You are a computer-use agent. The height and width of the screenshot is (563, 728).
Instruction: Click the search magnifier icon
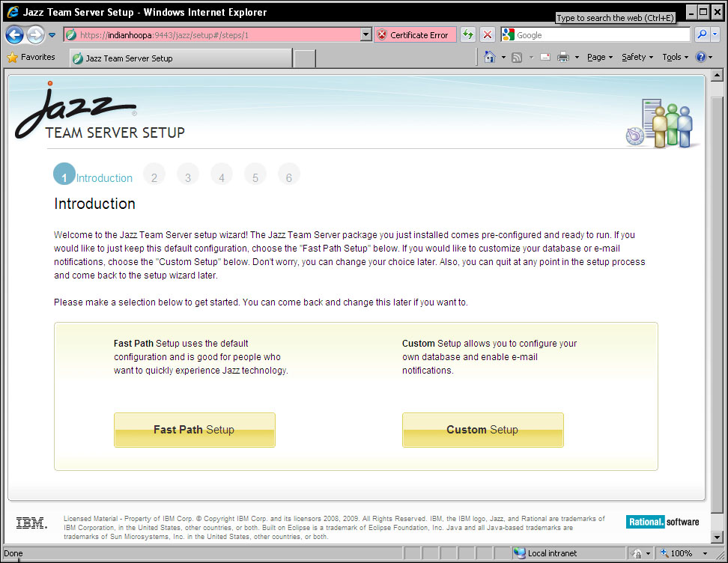point(702,35)
